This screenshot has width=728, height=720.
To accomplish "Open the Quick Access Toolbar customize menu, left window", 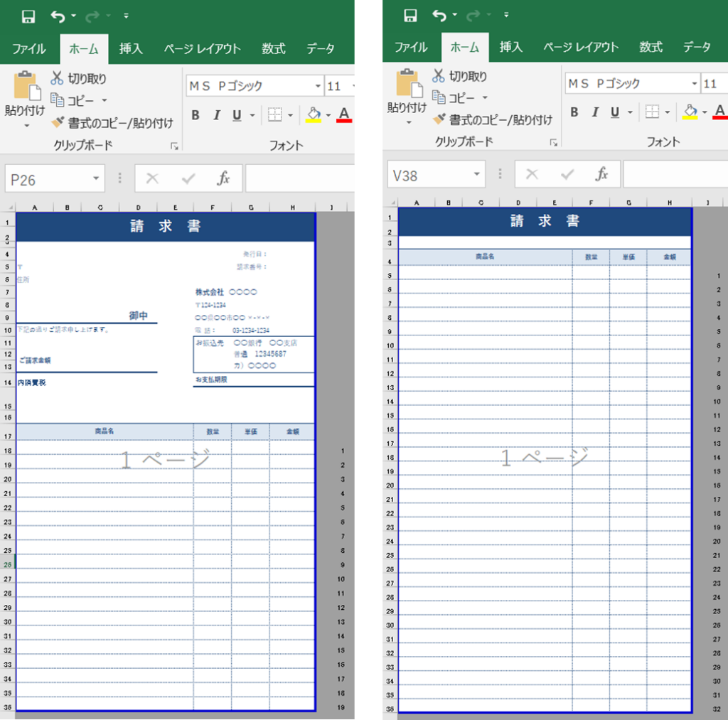I will click(127, 16).
